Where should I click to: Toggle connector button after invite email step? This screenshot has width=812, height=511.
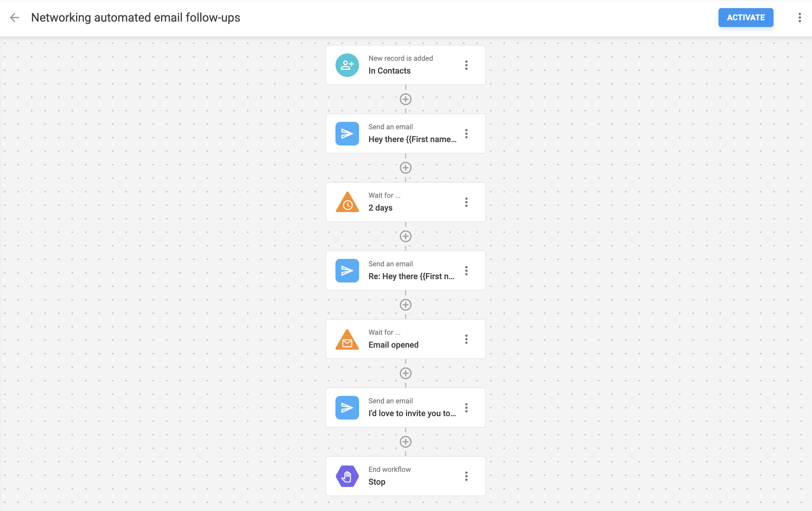406,441
